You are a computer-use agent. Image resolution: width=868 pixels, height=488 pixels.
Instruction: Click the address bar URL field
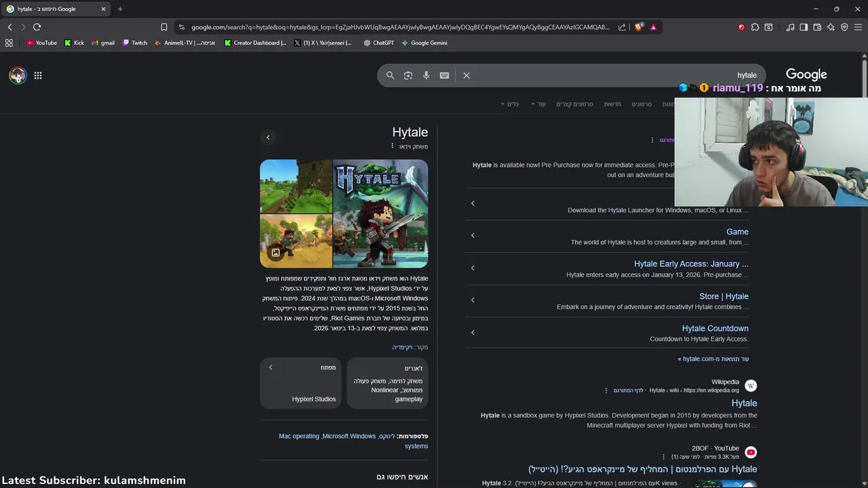coord(400,27)
